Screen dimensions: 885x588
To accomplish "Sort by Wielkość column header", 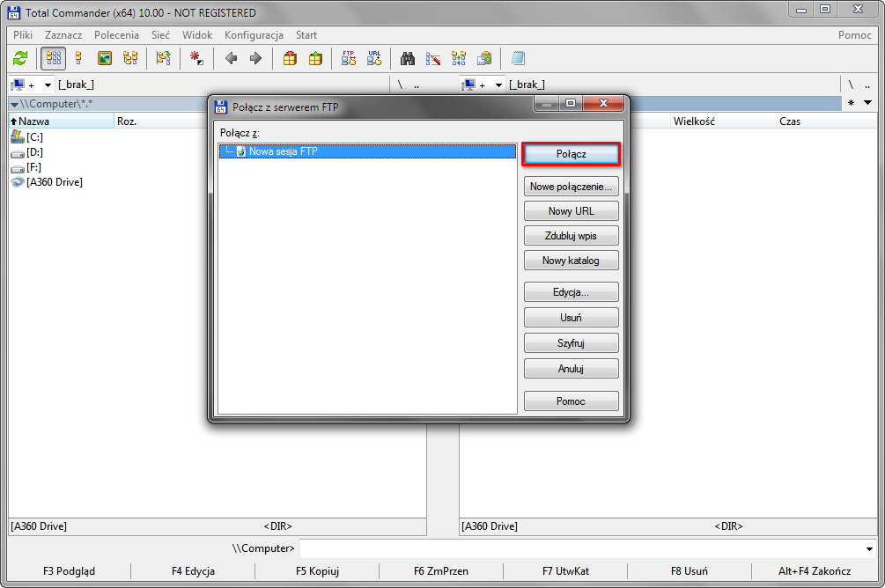I will (x=722, y=121).
